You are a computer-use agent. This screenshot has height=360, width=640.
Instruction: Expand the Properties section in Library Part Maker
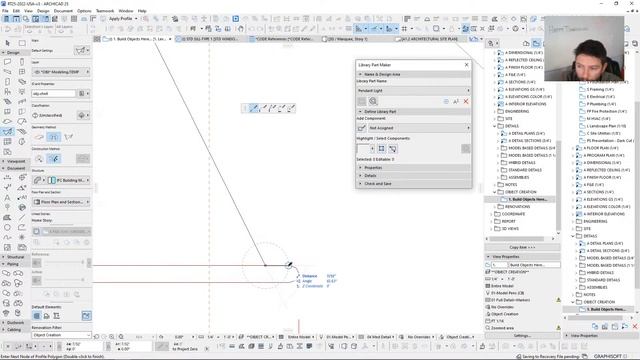[413, 168]
